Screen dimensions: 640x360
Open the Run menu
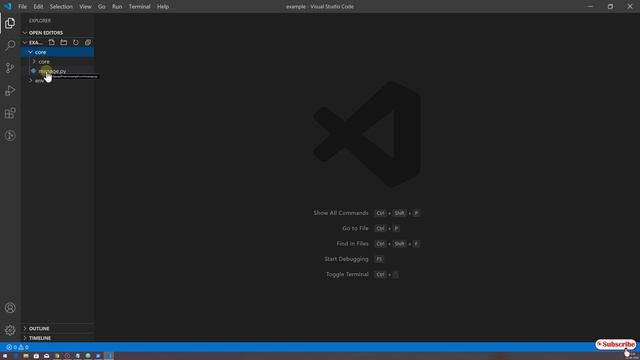[117, 7]
